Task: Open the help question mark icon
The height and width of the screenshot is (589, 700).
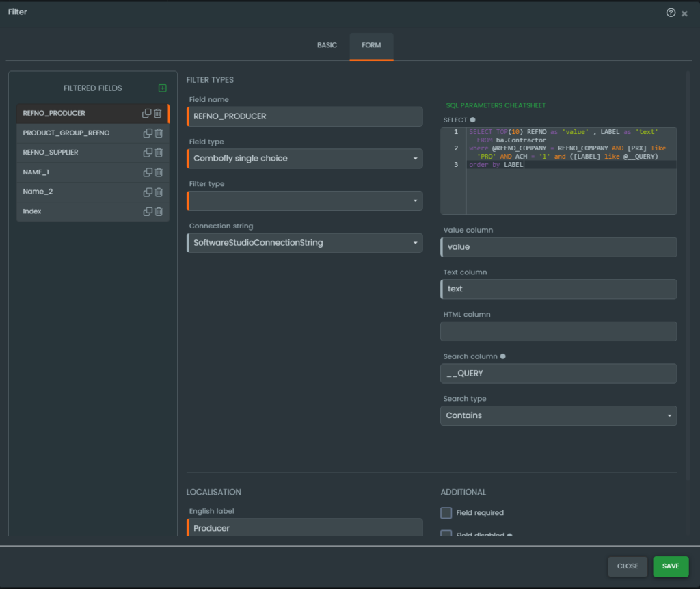Action: [x=671, y=12]
